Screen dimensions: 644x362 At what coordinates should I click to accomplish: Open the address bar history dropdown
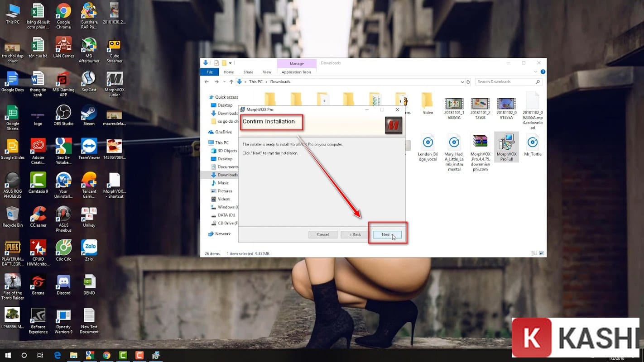[462, 81]
